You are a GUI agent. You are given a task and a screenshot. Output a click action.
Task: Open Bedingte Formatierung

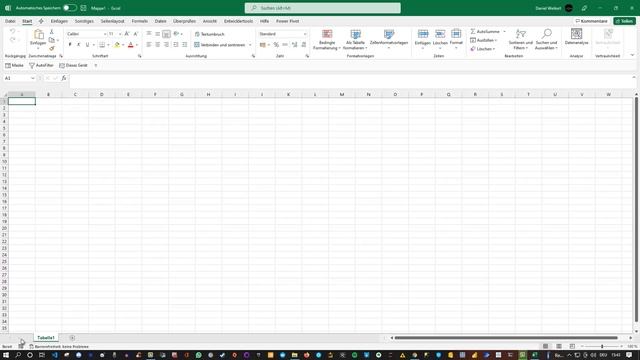pos(327,40)
